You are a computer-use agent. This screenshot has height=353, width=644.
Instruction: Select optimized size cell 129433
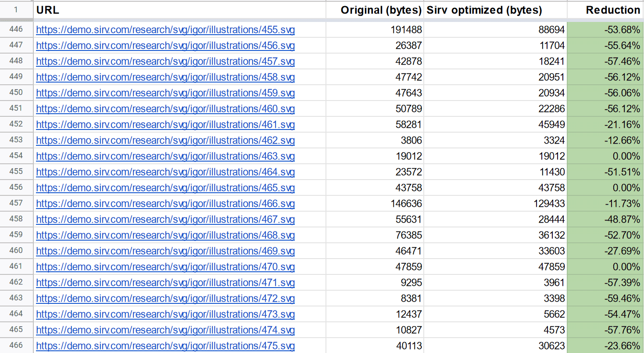coord(495,204)
